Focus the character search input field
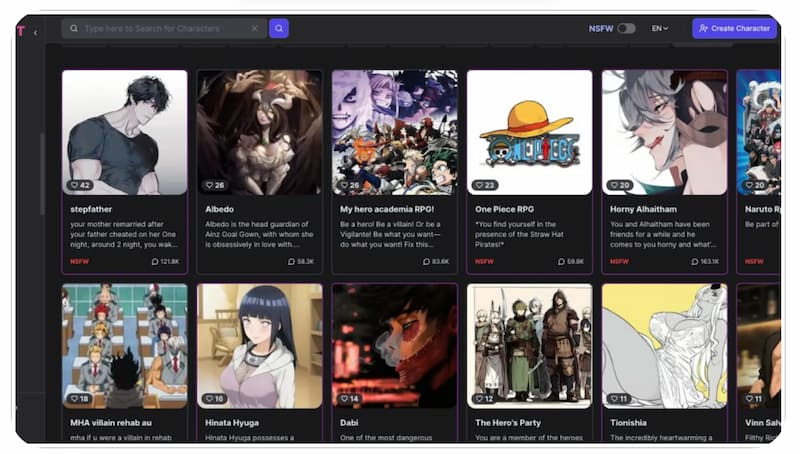The width and height of the screenshot is (800, 454). tap(164, 29)
